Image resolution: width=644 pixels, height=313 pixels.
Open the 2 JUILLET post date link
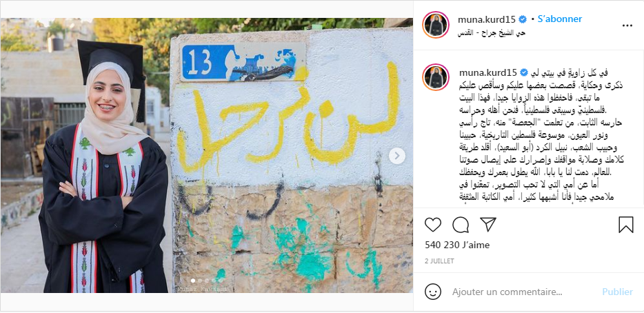point(439,261)
